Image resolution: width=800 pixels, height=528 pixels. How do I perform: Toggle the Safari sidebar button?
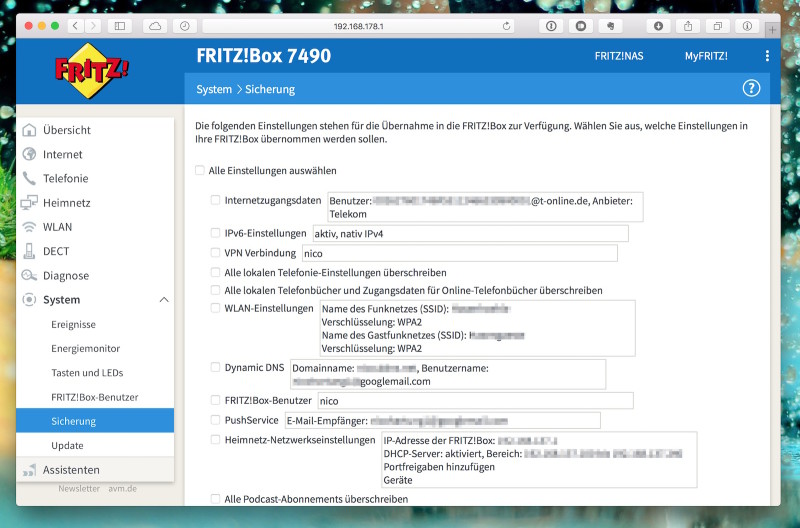(x=120, y=26)
